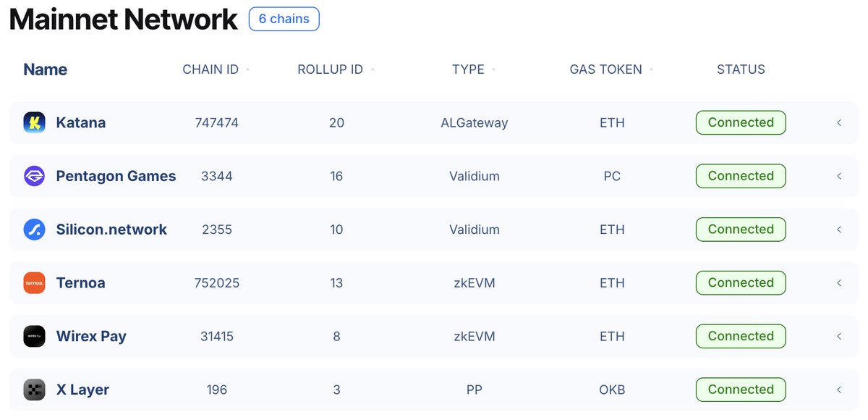
Task: Click the 6 chains badge
Action: point(284,19)
